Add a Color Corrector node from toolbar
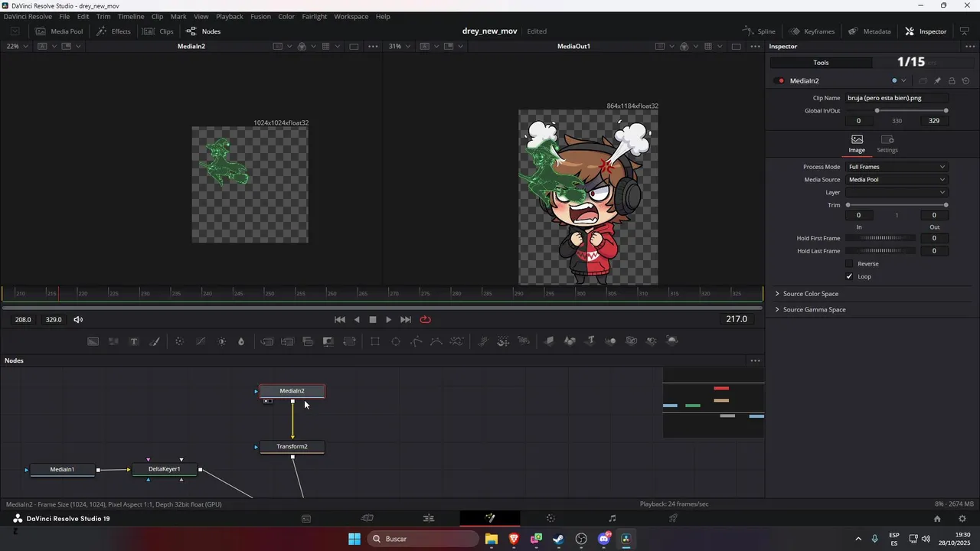The height and width of the screenshot is (551, 980). (x=179, y=341)
